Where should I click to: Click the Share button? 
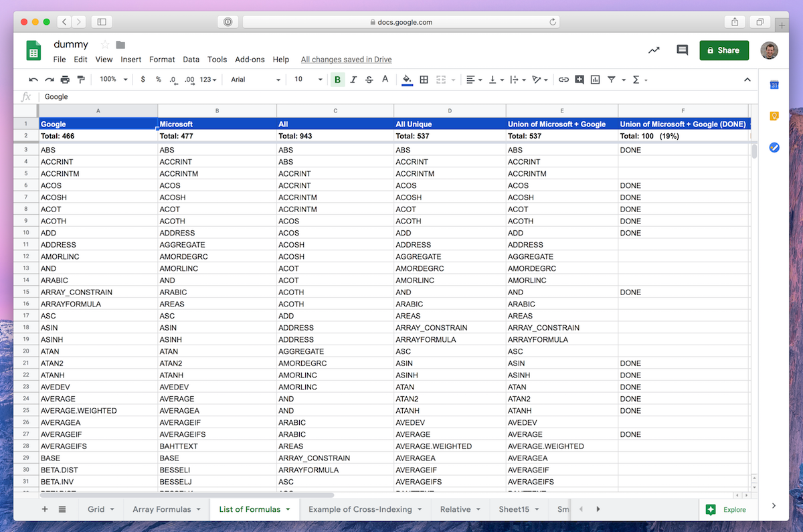tap(723, 50)
